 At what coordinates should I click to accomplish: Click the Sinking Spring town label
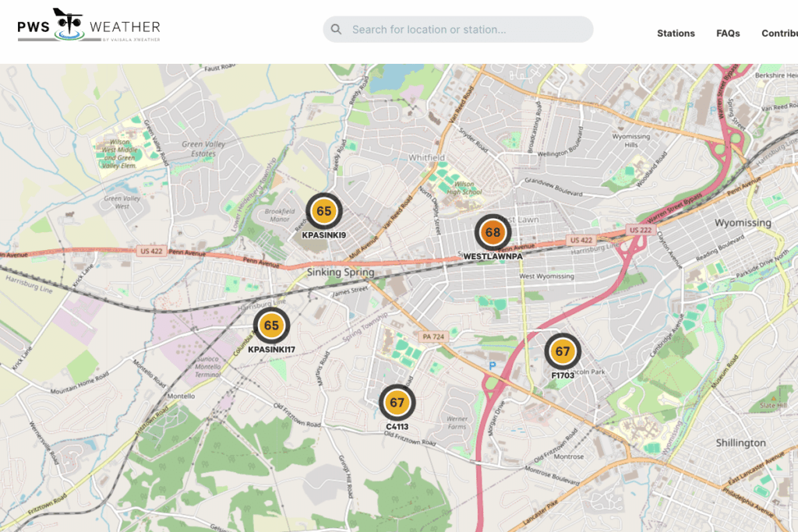coord(341,273)
